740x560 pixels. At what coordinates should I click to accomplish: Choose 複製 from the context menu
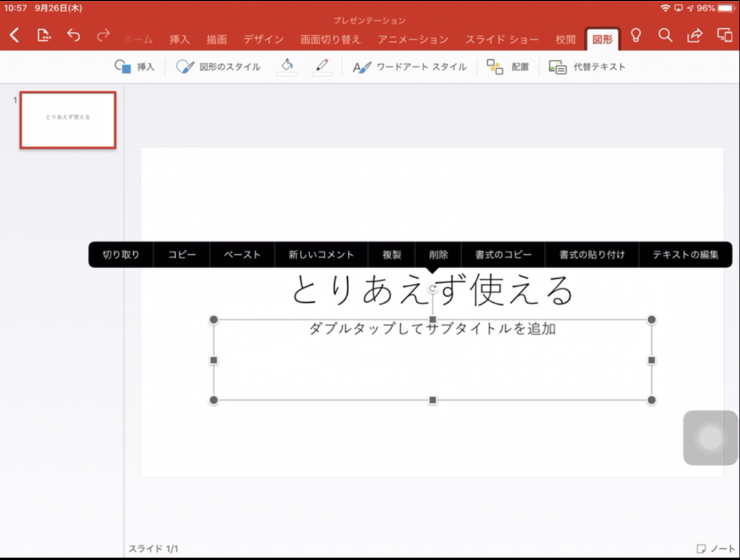pyautogui.click(x=391, y=254)
